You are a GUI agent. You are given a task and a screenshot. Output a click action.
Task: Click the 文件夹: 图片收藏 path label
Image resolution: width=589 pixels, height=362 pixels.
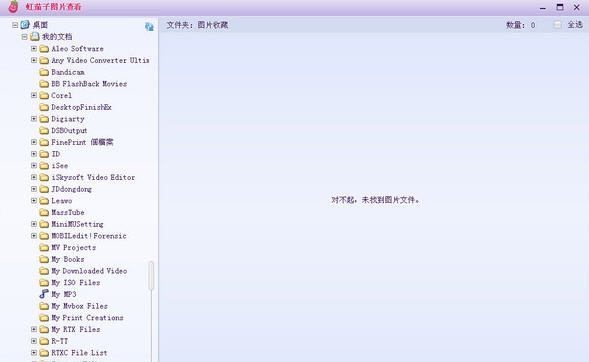point(197,25)
